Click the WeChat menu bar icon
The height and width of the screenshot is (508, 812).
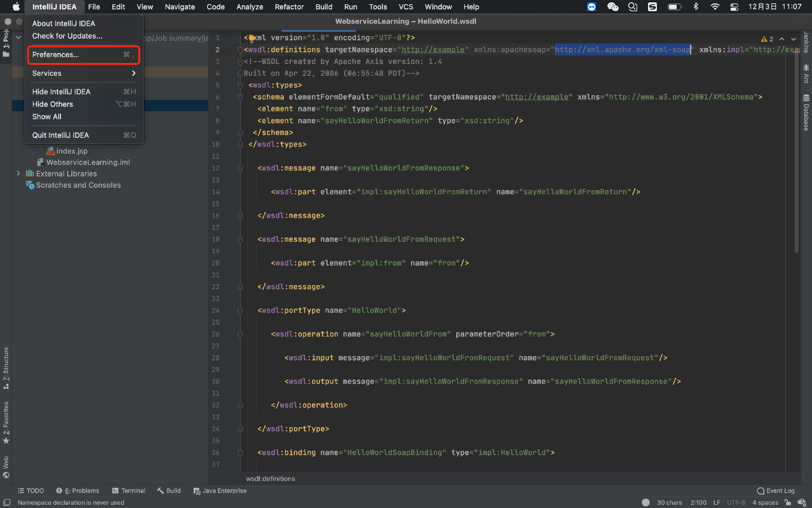[x=612, y=7]
